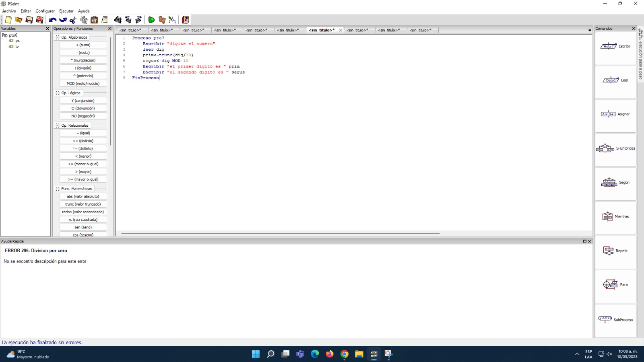Screen dimensions: 644x362
Task: Insert the >= (mayor o igual) operator
Action: (x=83, y=179)
